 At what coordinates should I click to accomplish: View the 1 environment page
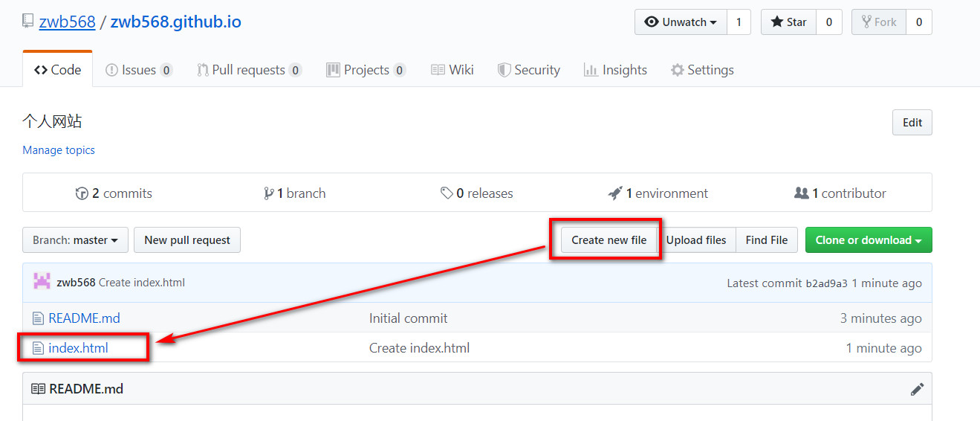click(658, 193)
